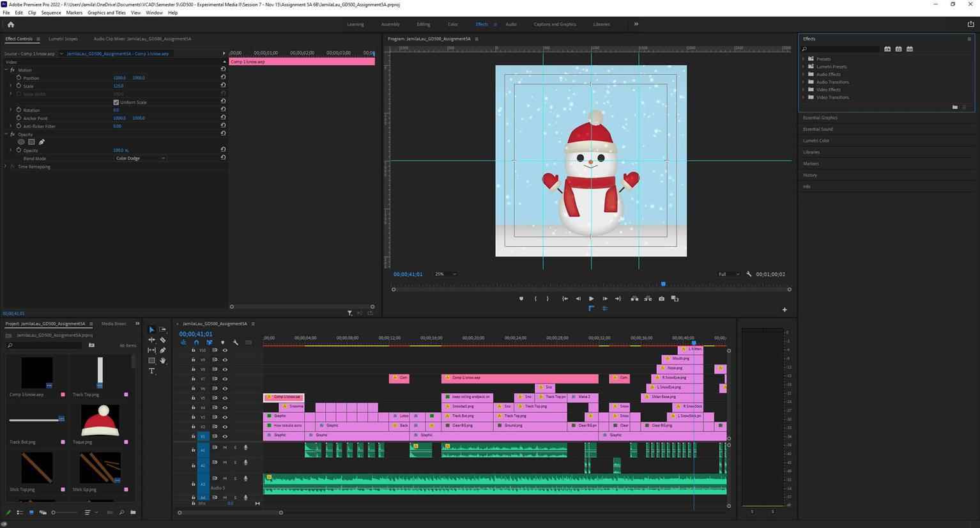Open the Comparison View button
This screenshot has height=528, width=980.
click(x=675, y=299)
